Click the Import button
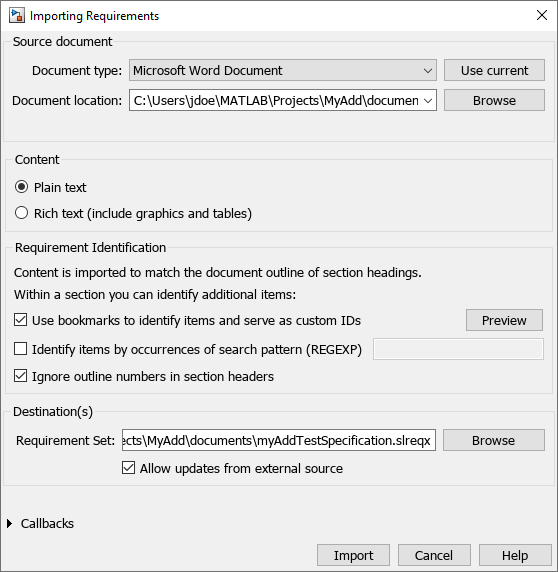The width and height of the screenshot is (558, 572). point(353,555)
